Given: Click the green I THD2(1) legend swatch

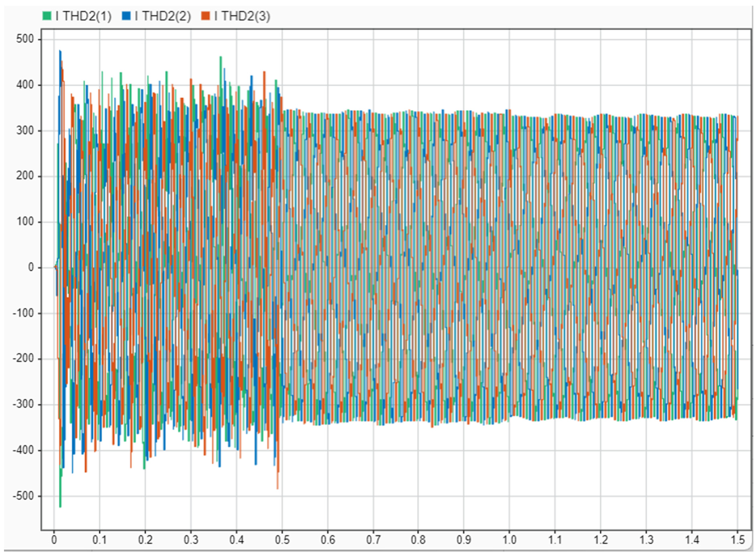Looking at the screenshot, I should pos(47,16).
